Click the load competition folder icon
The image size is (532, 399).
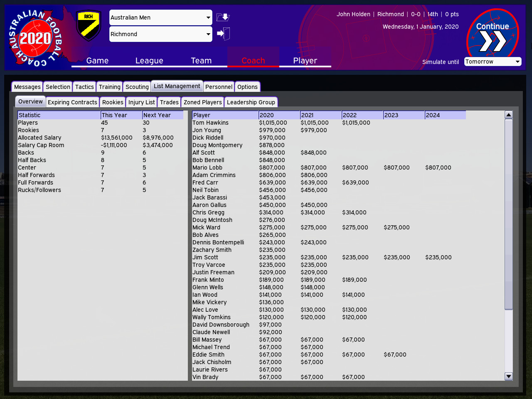click(x=223, y=17)
